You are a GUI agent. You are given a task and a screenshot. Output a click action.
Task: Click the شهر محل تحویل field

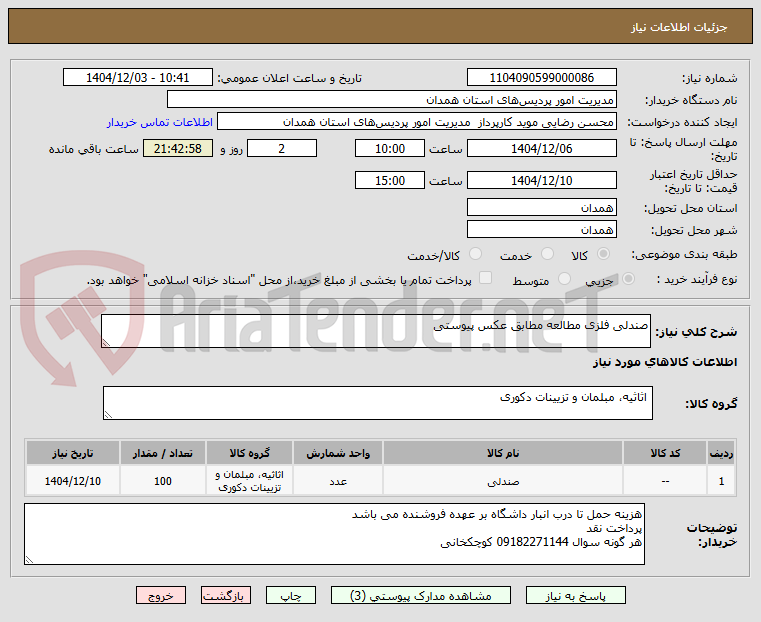(x=542, y=229)
